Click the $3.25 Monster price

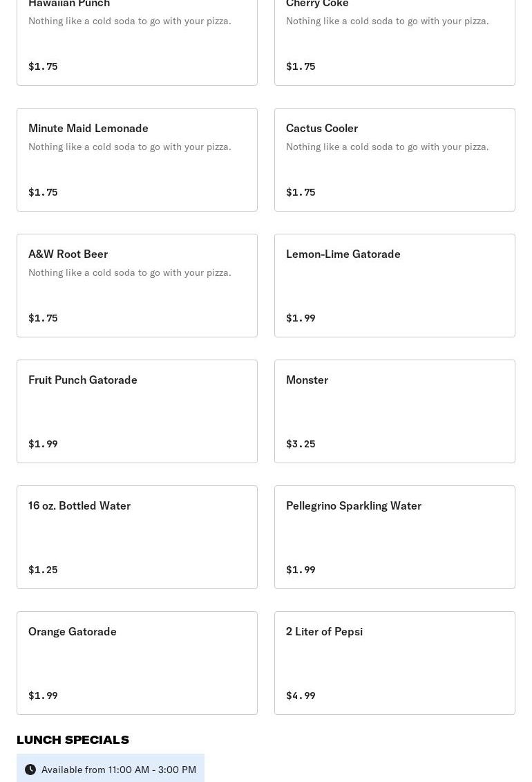[x=301, y=444]
